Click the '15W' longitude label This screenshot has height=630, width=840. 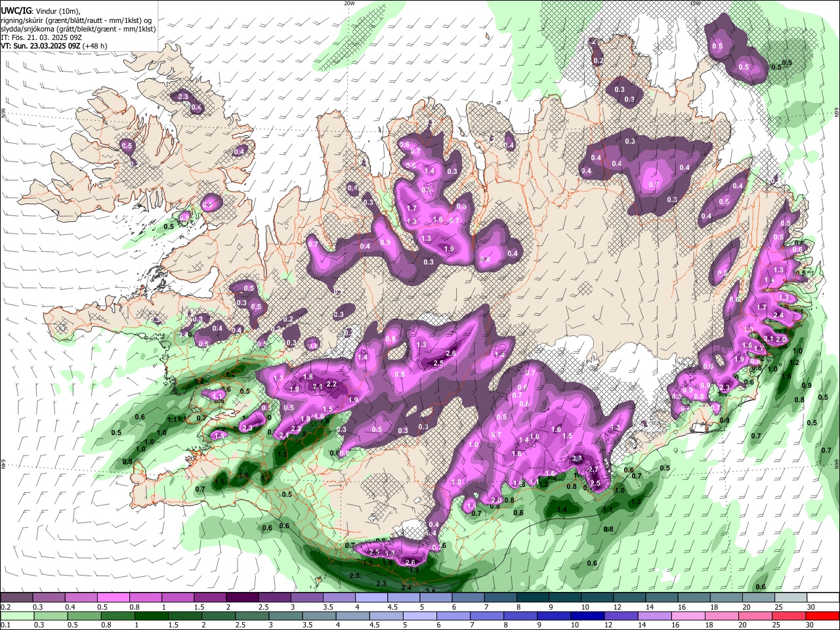pos(695,3)
